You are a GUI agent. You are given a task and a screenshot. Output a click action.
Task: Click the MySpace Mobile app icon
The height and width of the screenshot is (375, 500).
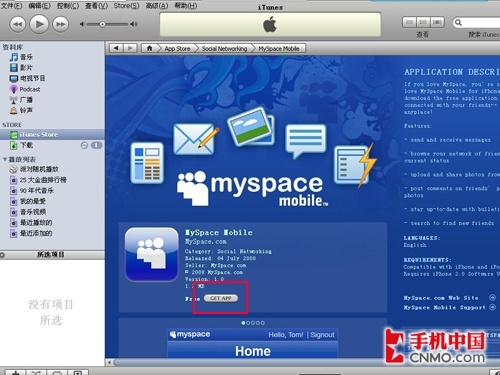pos(152,255)
